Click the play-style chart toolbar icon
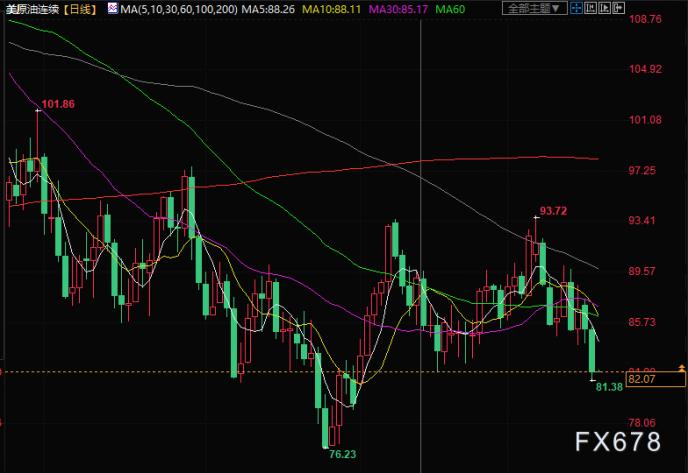 point(604,8)
